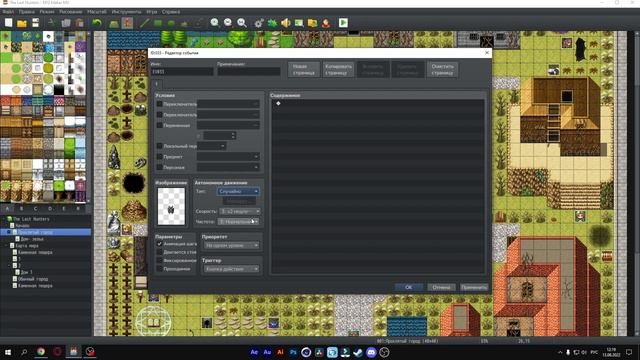The height and width of the screenshot is (360, 640).
Task: Open Google Chrome from the taskbar
Action: tap(41, 352)
